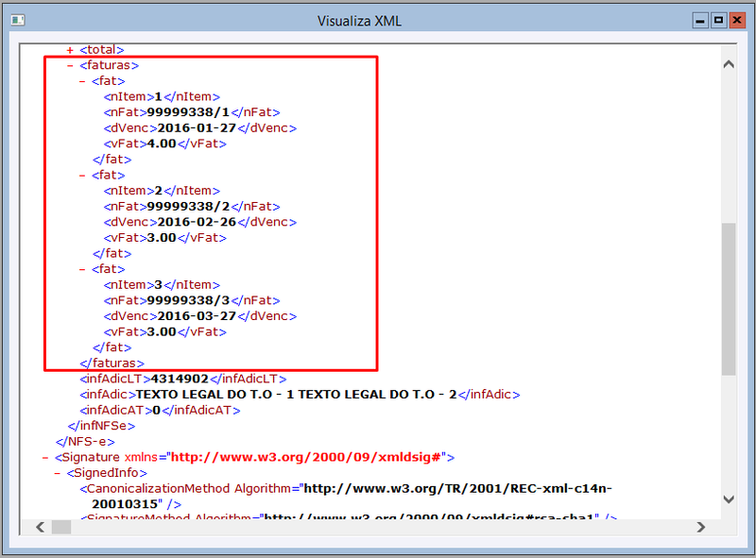Collapse the fat node with nItem 3
The height and width of the screenshot is (558, 756).
82,269
